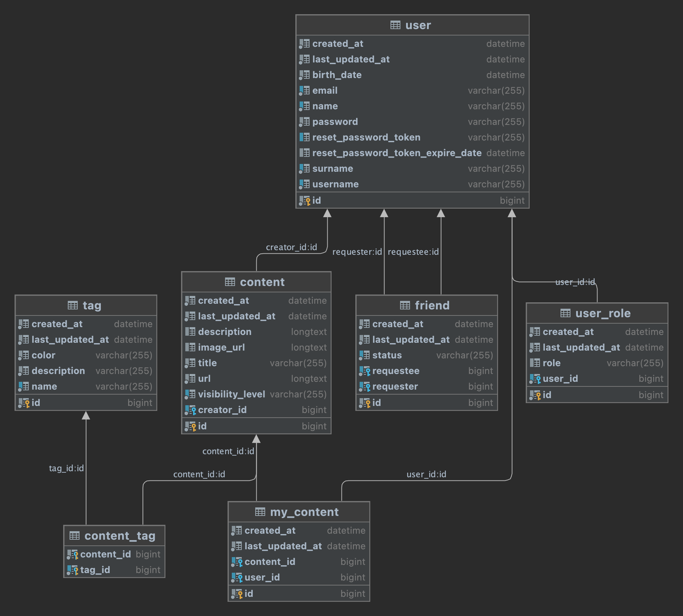Select the my_content table title
The height and width of the screenshot is (616, 683).
pyautogui.click(x=304, y=512)
